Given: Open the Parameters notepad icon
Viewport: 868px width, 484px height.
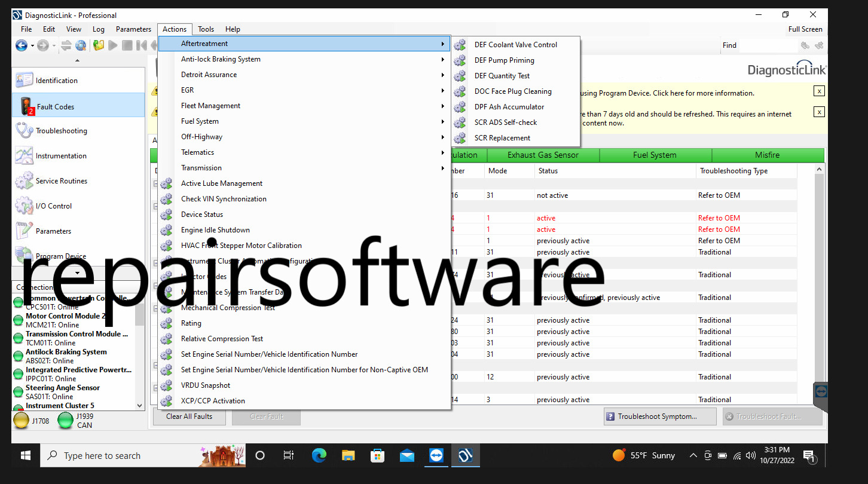Looking at the screenshot, I should click(25, 231).
